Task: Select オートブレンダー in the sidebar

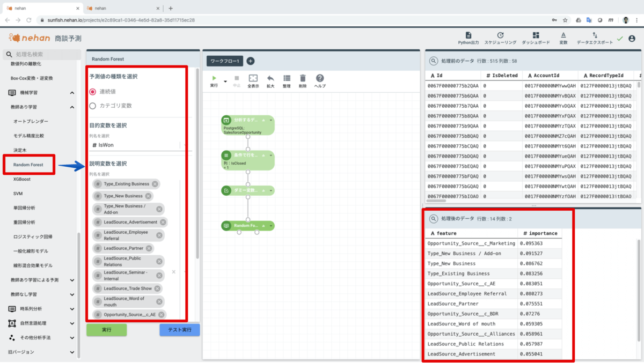Action: (x=31, y=122)
